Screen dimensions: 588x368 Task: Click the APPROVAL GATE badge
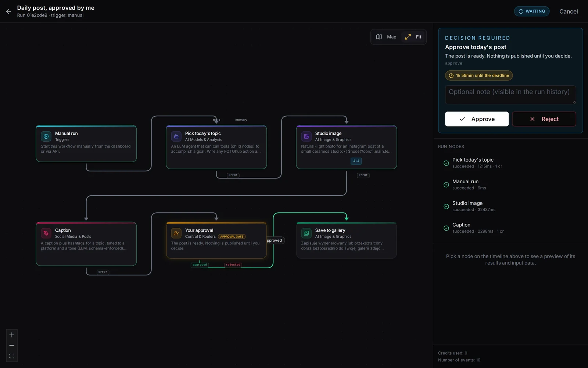[x=232, y=237]
